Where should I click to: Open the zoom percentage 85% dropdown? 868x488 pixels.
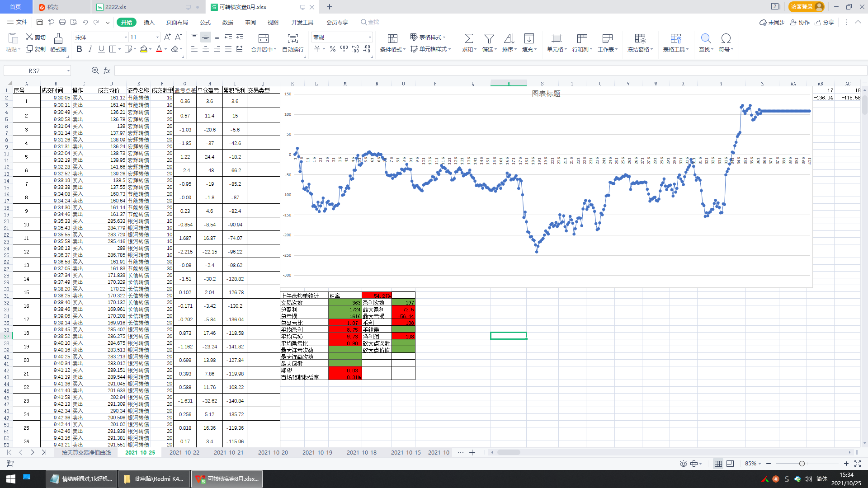click(753, 464)
